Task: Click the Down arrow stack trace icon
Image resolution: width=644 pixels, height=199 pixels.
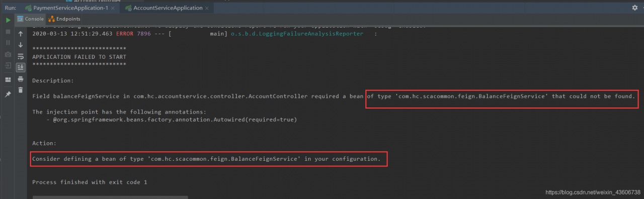Action: 21,45
